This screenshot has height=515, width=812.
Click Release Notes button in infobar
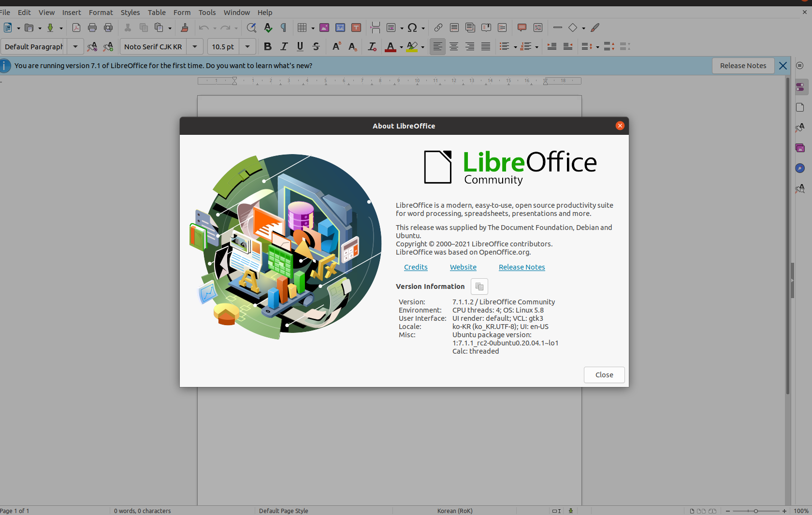pyautogui.click(x=743, y=66)
